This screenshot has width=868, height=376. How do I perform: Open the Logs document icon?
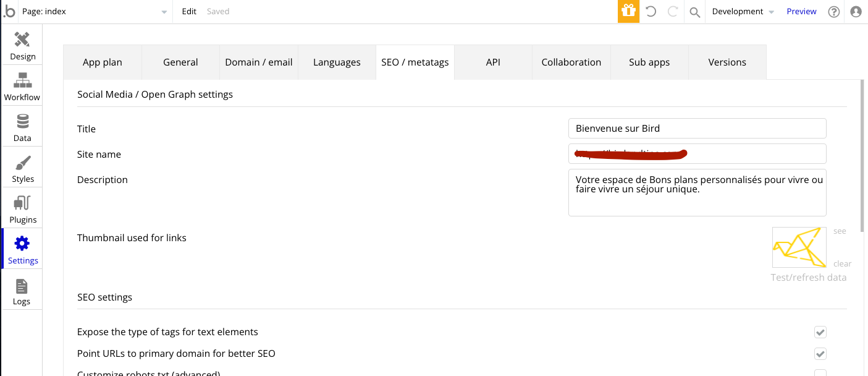(22, 291)
